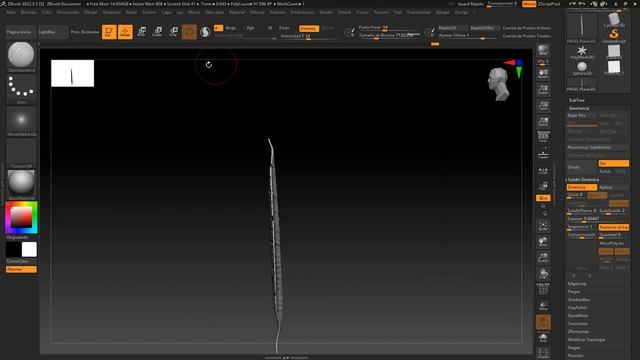Image resolution: width=640 pixels, height=360 pixels.
Task: Expand the ShadowBox subsection
Action: [x=579, y=300]
